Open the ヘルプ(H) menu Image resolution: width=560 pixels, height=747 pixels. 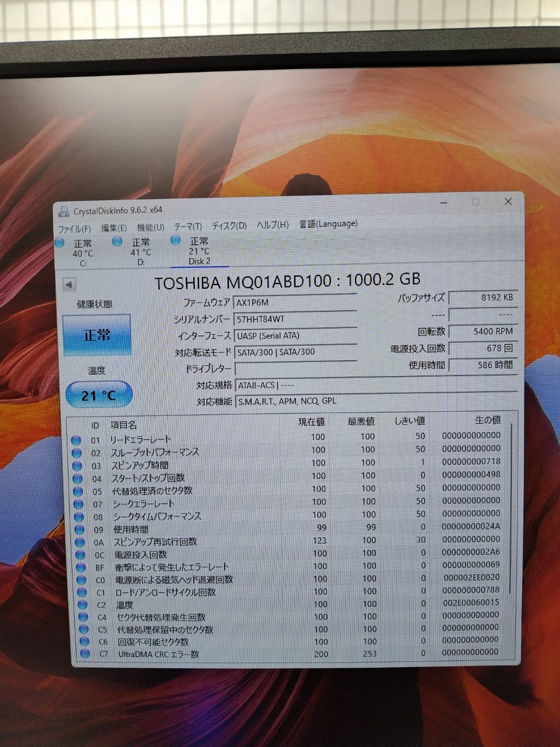[272, 225]
